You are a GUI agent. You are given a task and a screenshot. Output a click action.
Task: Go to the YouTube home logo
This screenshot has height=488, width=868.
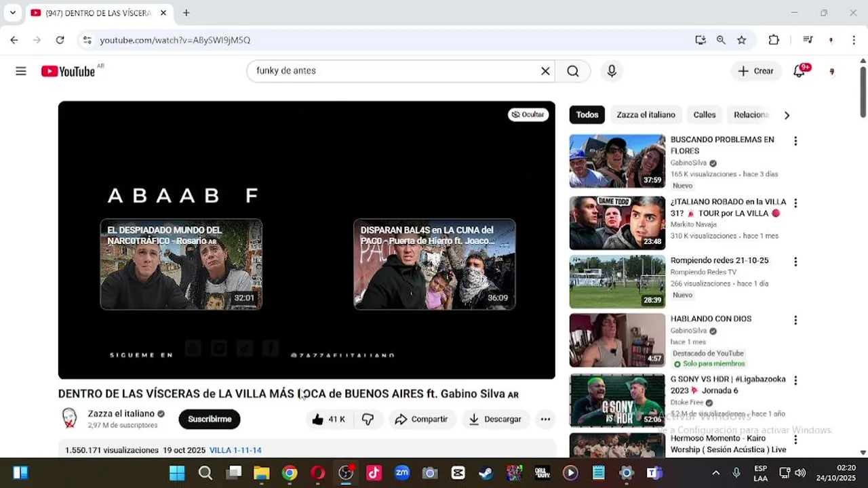(68, 71)
